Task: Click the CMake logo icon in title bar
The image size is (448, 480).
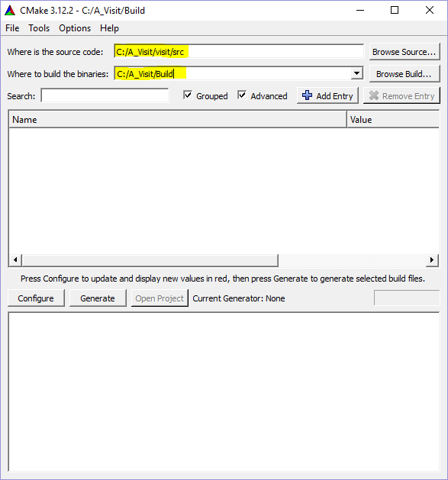Action: pos(10,11)
